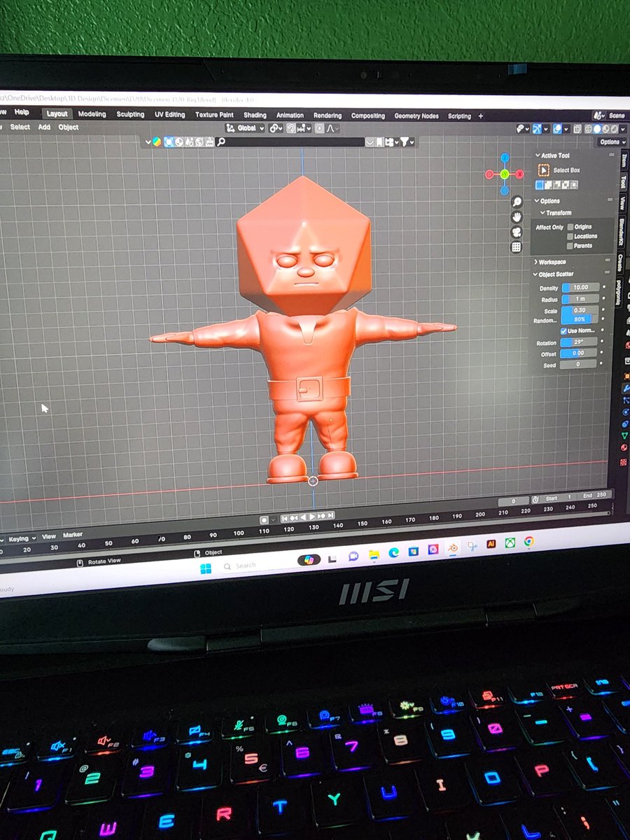The image size is (630, 840).
Task: Click the Density value slider
Action: [x=580, y=287]
